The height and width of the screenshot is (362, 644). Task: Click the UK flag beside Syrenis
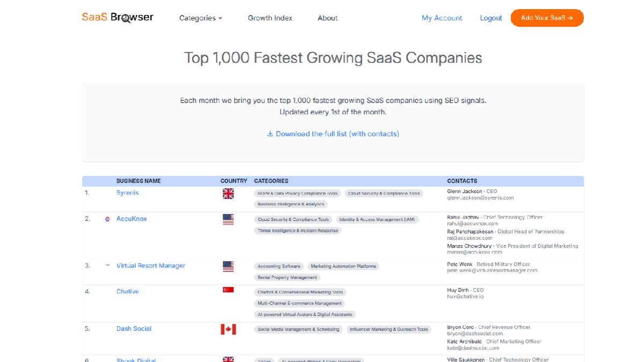click(x=228, y=194)
